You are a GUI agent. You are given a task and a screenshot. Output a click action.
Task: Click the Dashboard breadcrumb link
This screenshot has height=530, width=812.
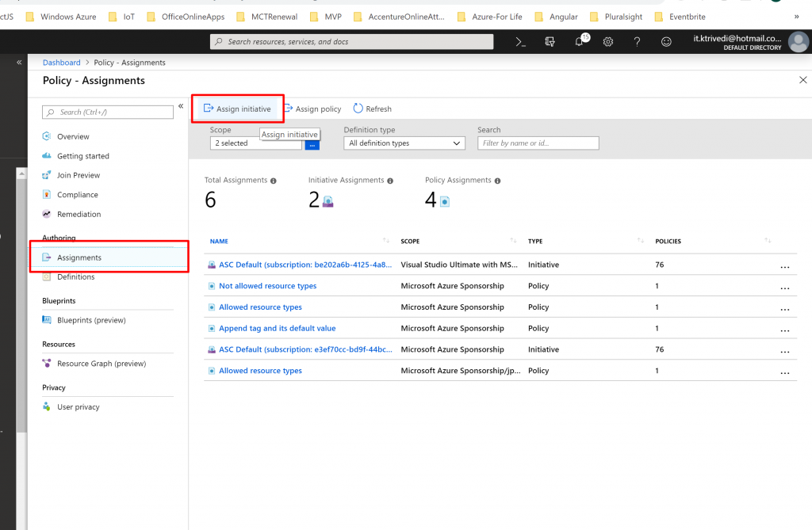[x=61, y=63]
